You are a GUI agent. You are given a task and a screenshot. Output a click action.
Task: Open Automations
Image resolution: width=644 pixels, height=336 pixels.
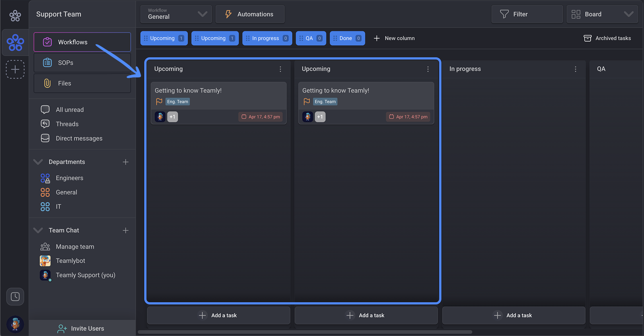point(250,14)
